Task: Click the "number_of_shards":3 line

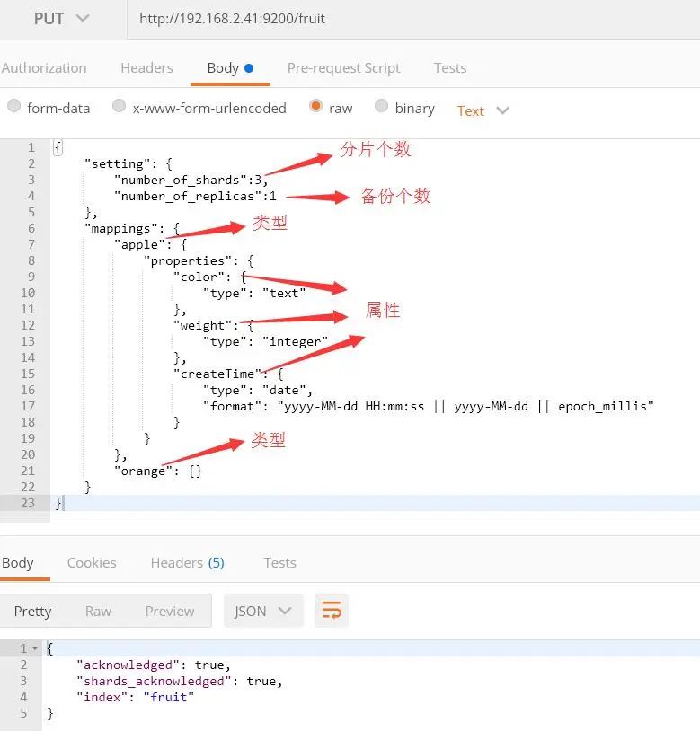Action: coord(191,180)
